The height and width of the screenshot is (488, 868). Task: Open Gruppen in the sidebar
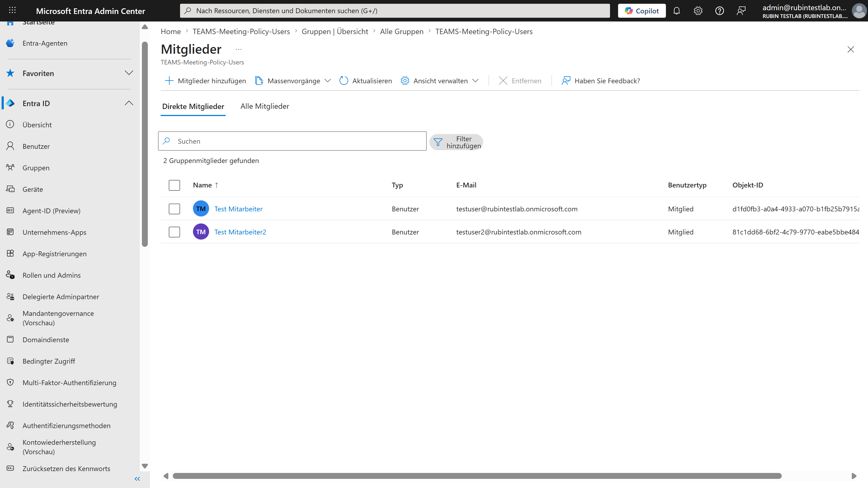pyautogui.click(x=36, y=168)
